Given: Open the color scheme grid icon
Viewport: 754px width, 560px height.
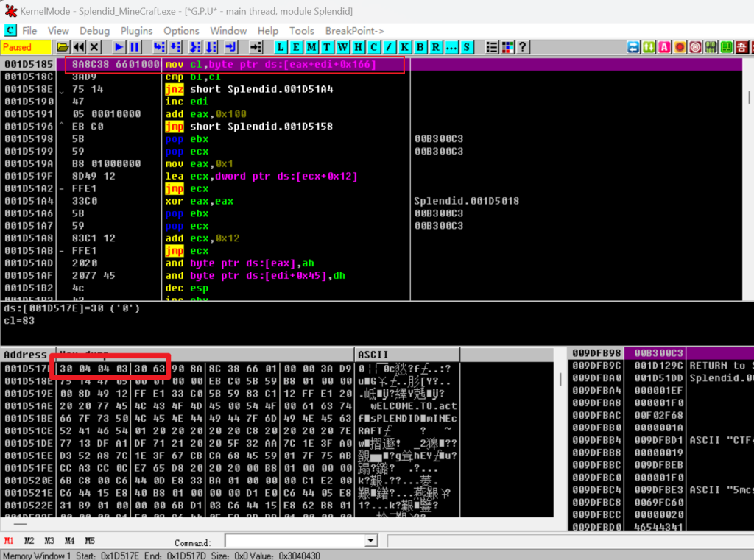Looking at the screenshot, I should click(507, 47).
